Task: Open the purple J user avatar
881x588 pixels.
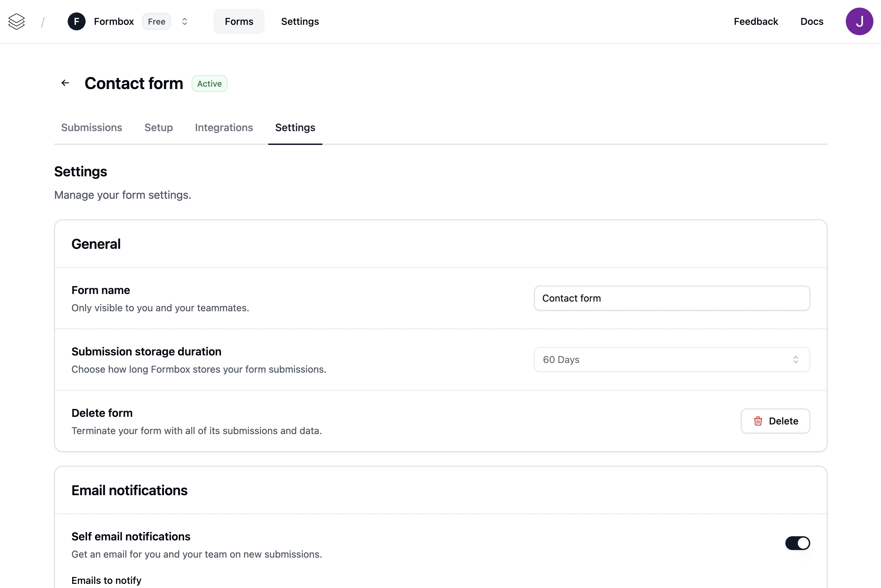Action: coord(859,21)
